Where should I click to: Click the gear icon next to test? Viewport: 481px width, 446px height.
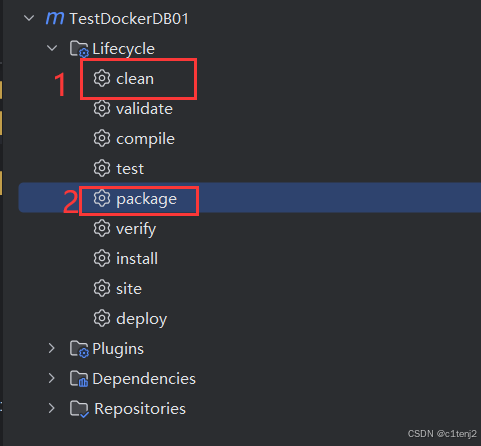[x=102, y=169]
